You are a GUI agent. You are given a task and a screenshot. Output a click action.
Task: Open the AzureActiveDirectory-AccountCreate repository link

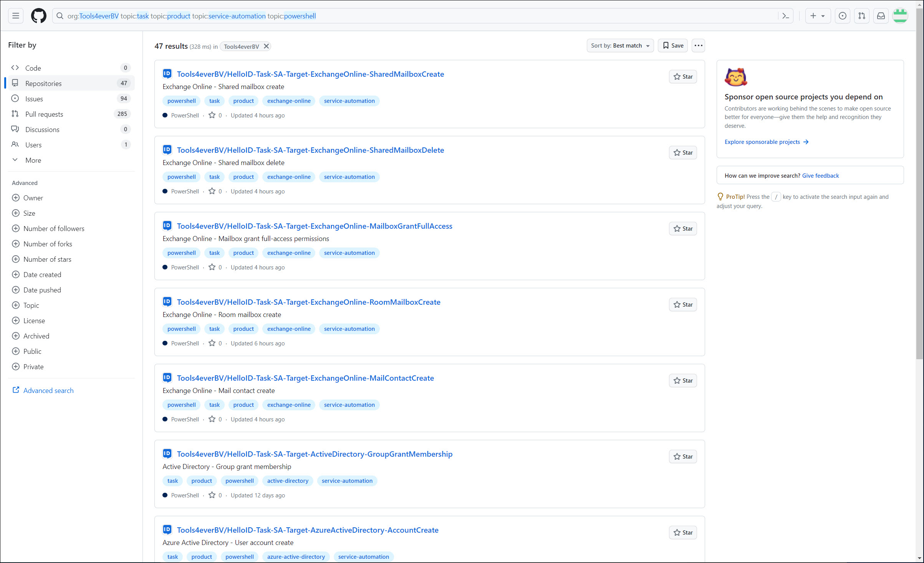click(308, 530)
